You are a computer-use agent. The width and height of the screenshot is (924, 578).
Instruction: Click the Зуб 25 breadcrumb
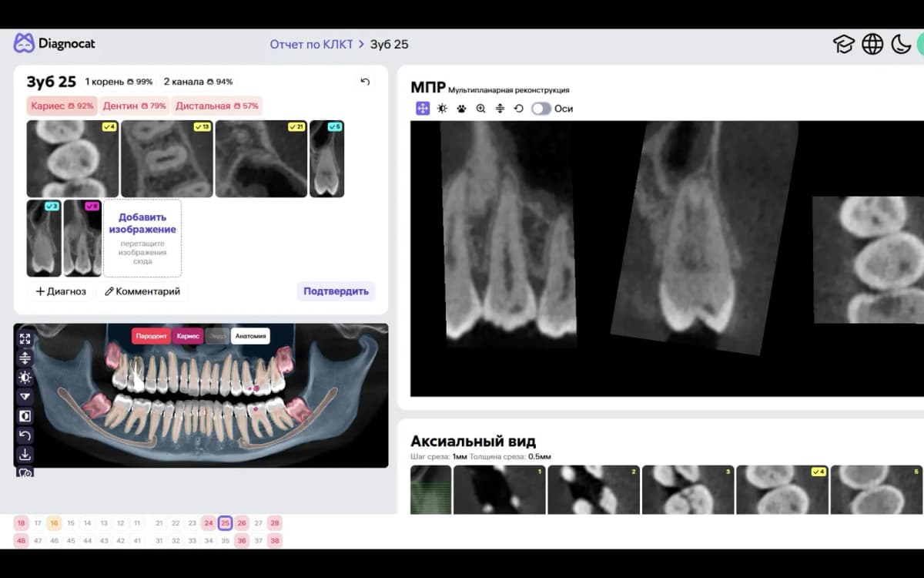click(x=390, y=44)
